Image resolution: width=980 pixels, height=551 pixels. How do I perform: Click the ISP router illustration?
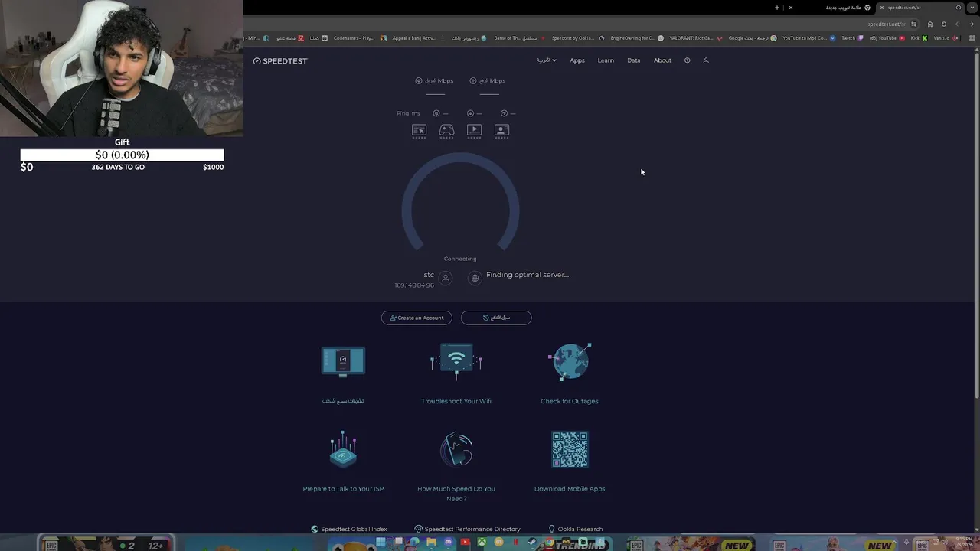click(343, 449)
